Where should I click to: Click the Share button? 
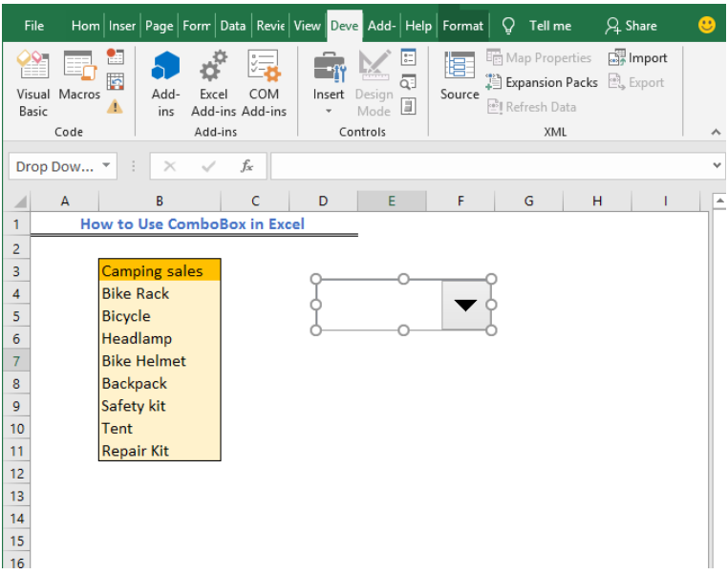(631, 26)
